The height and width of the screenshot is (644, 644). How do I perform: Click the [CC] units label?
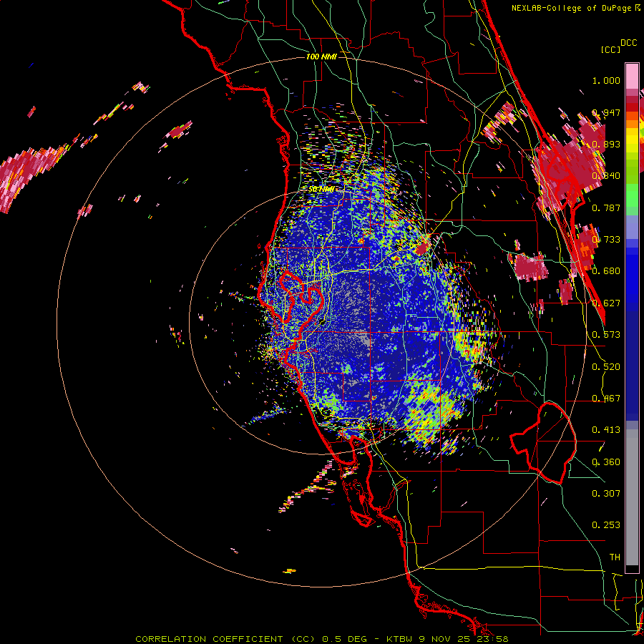pos(610,49)
